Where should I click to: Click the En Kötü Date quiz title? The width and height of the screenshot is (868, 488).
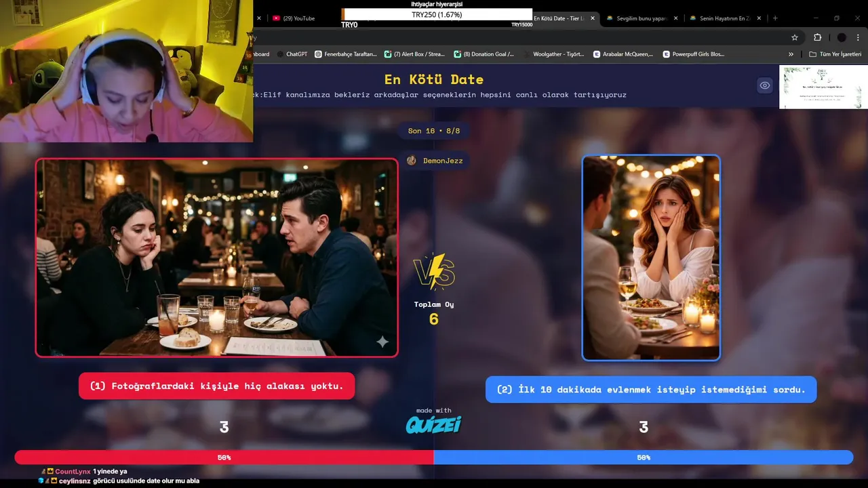tap(434, 80)
